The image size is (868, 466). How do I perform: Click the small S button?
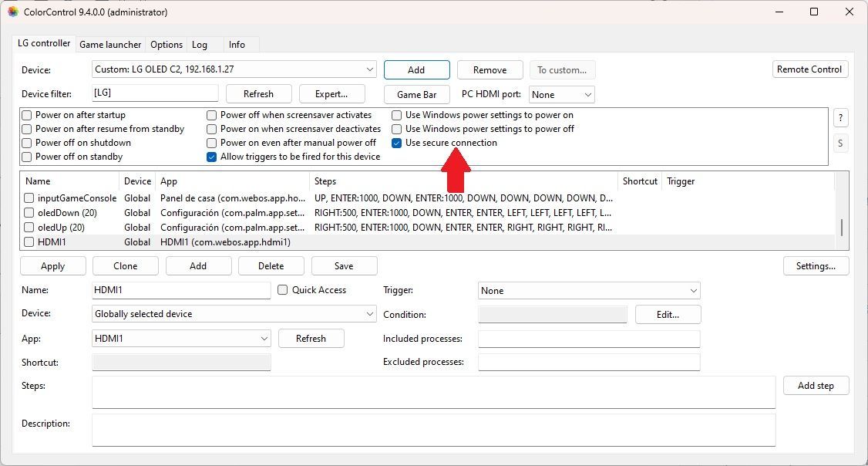coord(840,144)
